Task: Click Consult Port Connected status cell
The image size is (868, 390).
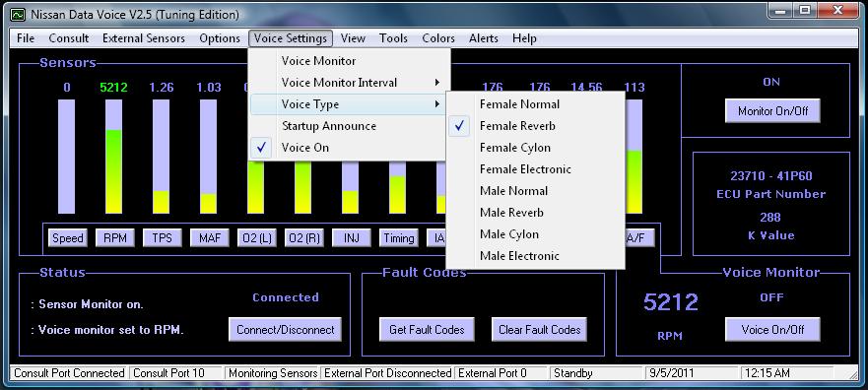Action: (x=69, y=373)
